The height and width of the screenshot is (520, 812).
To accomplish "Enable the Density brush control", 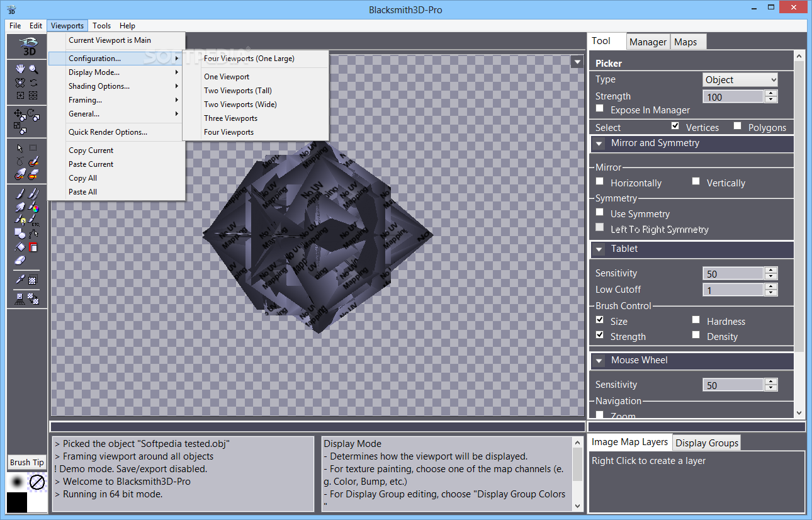I will tap(696, 335).
